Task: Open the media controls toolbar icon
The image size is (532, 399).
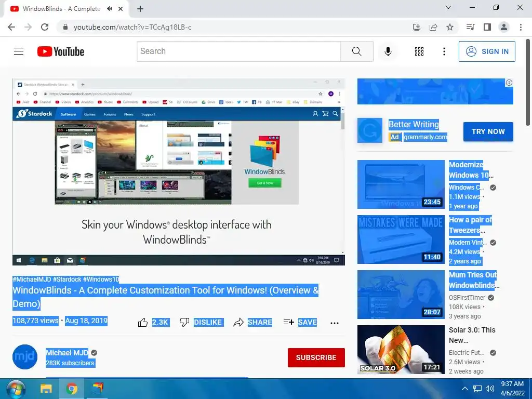Action: tap(471, 27)
